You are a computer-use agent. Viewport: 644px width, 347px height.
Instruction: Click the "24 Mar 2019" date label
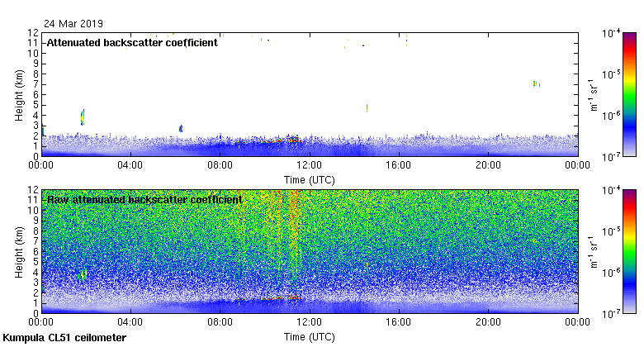click(x=73, y=23)
